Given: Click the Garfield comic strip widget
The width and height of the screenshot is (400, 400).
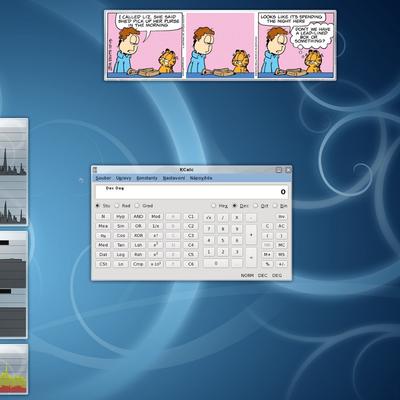Looking at the screenshot, I should 220,45.
